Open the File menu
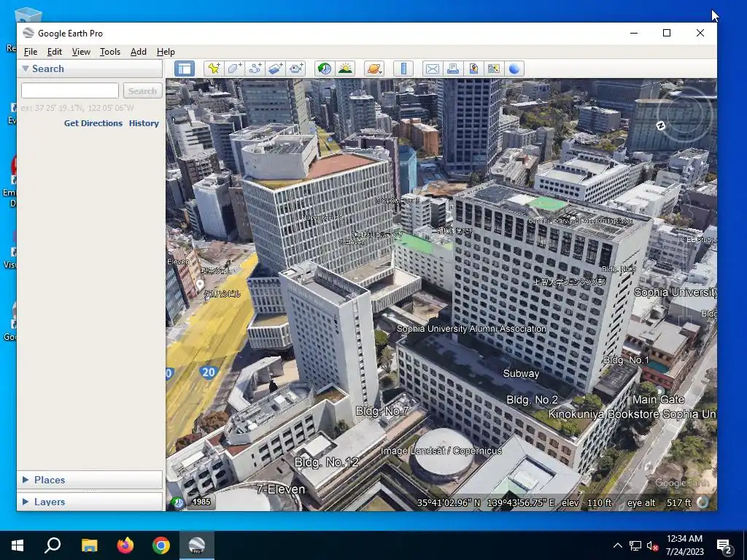Screen dimensions: 747x560 click(31, 52)
